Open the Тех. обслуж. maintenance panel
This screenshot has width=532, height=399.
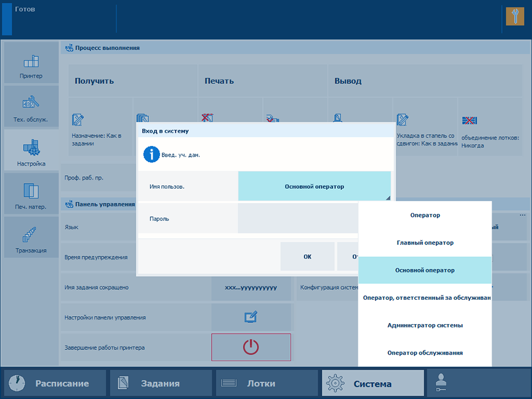click(x=32, y=107)
